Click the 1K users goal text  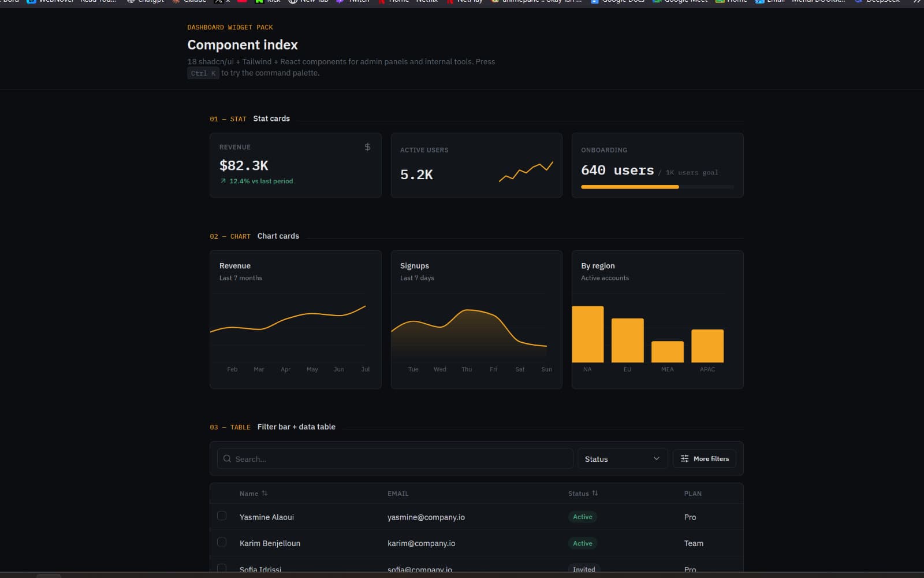[x=692, y=172]
